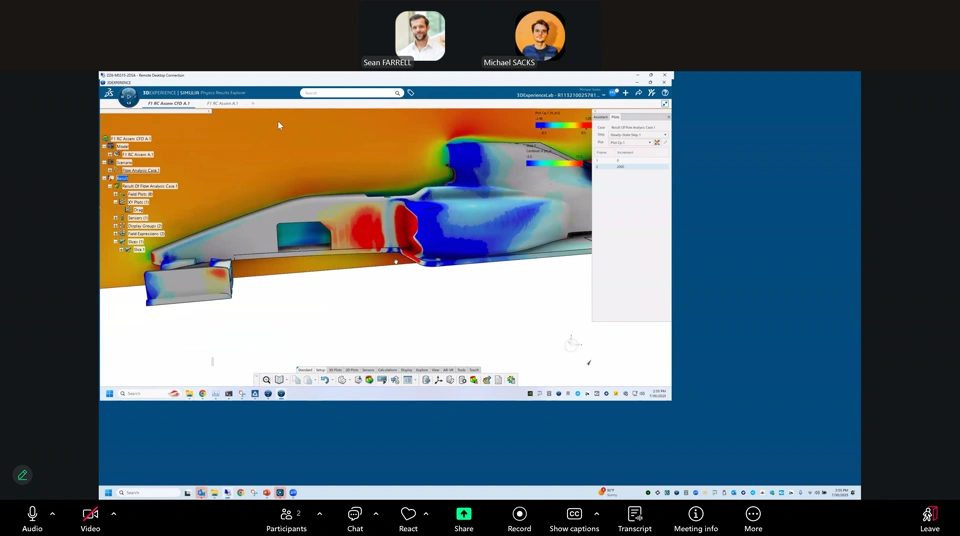The height and width of the screenshot is (536, 960).
Task: Click the 3DS logo icon
Action: pos(109,93)
